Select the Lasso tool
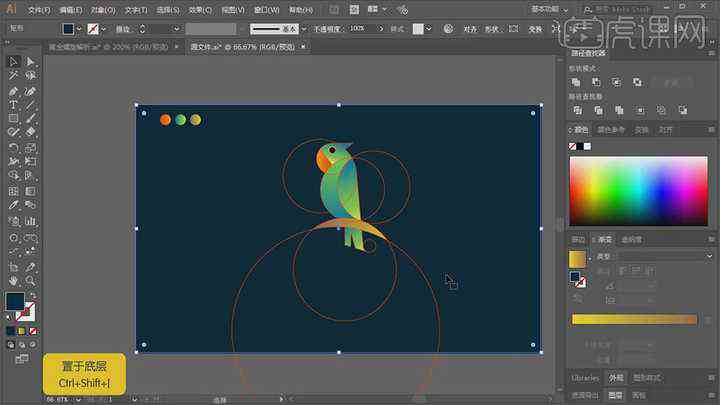The width and height of the screenshot is (720, 405). pos(30,75)
